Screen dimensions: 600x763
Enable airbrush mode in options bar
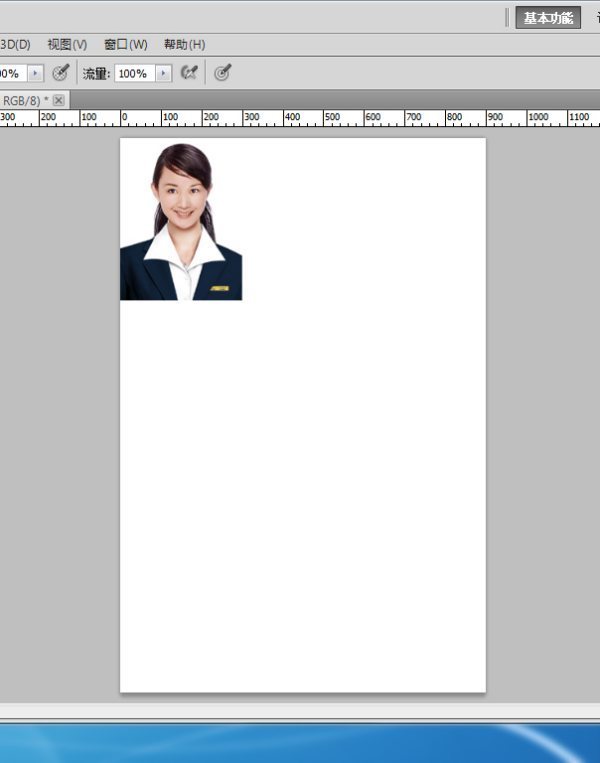[189, 73]
